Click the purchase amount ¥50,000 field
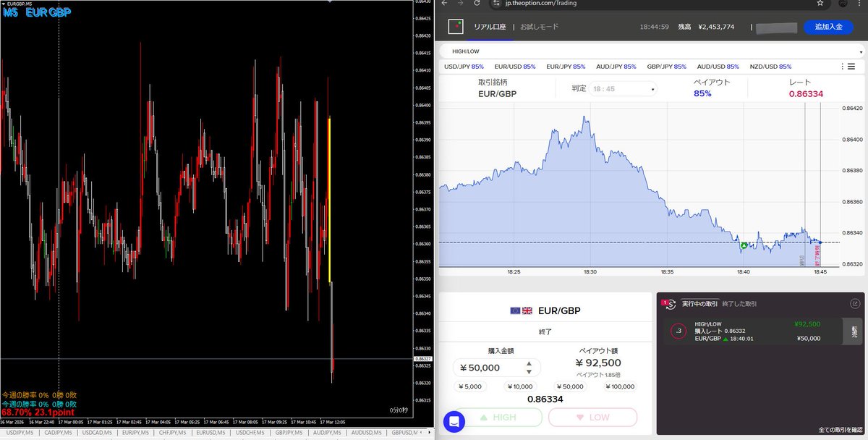 [496, 368]
